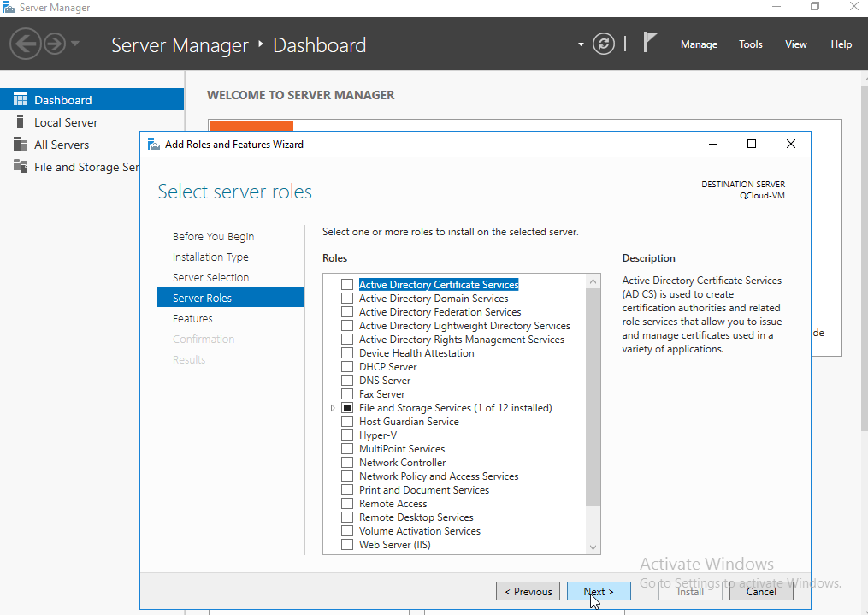Check Volume Activation Services role
868x615 pixels.
coord(347,531)
